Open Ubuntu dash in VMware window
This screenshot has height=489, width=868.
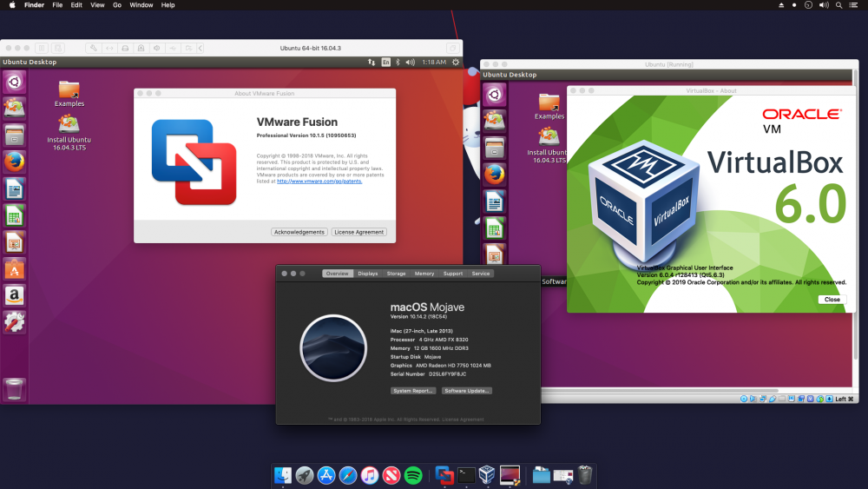[15, 82]
